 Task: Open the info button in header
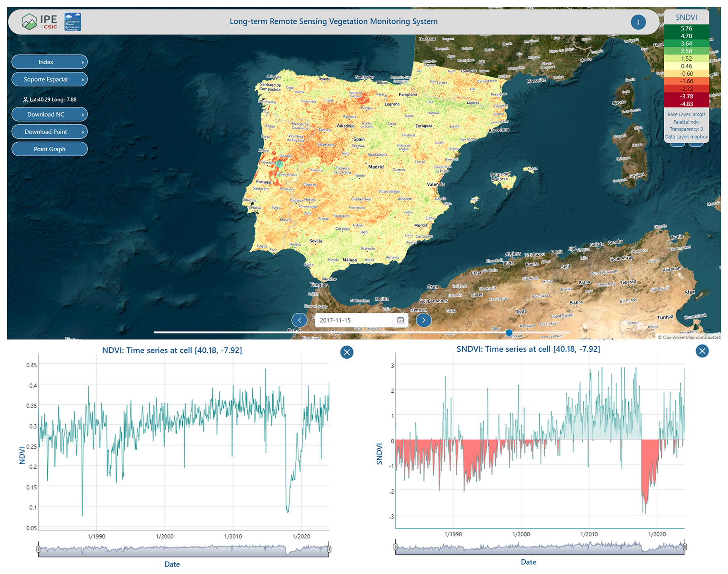click(x=638, y=22)
